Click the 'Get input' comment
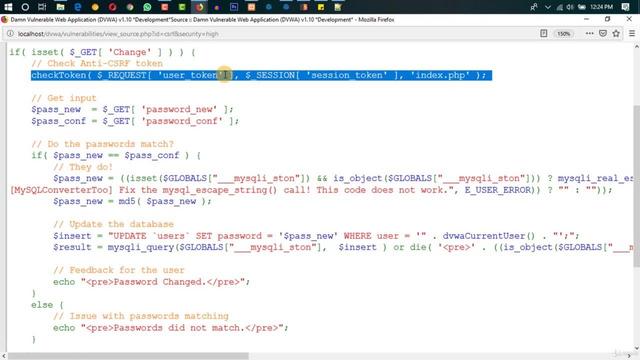 pyautogui.click(x=64, y=98)
